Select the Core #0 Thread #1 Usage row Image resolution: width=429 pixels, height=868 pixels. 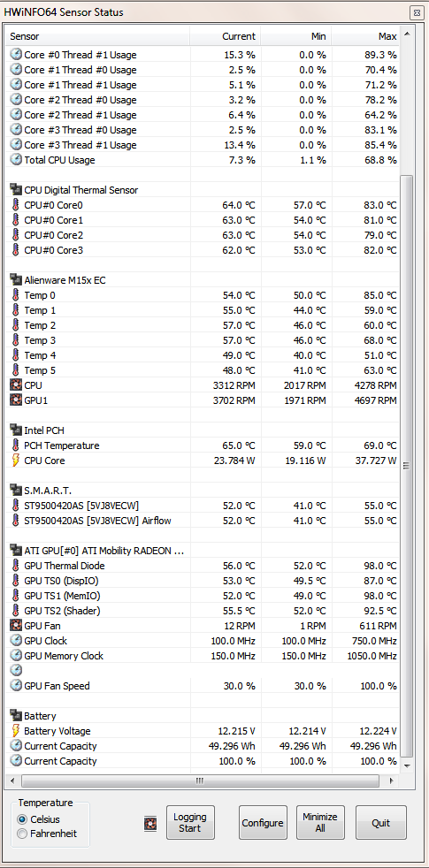tap(203, 55)
